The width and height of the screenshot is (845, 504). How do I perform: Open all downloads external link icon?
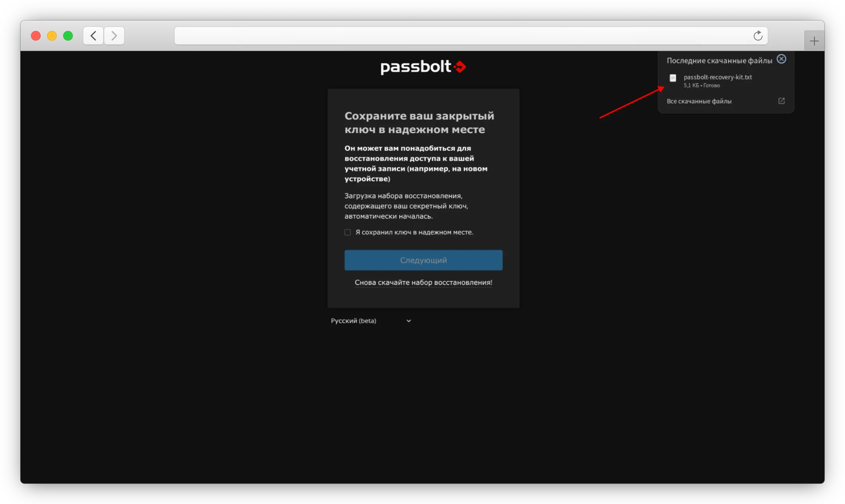[781, 101]
